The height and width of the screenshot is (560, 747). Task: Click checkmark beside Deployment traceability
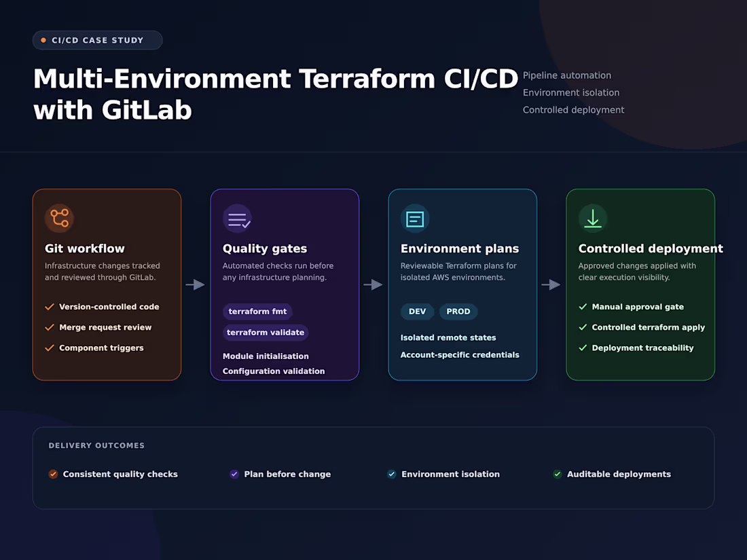coord(583,348)
